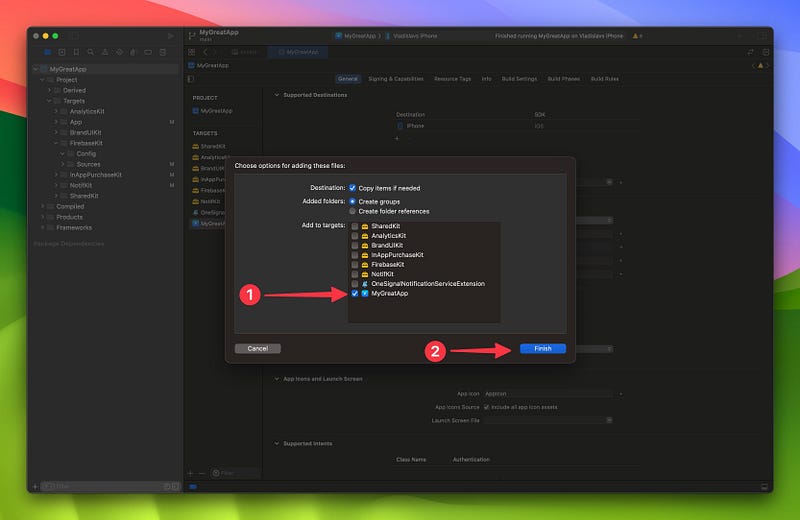800x520 pixels.
Task: Select Vladislavs iPhone run destination
Action: pyautogui.click(x=411, y=36)
